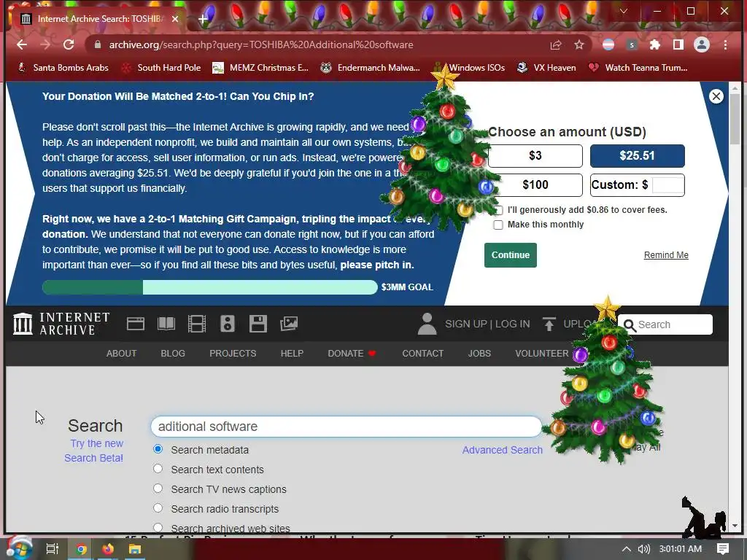Open the Audio speaker icon

[228, 324]
